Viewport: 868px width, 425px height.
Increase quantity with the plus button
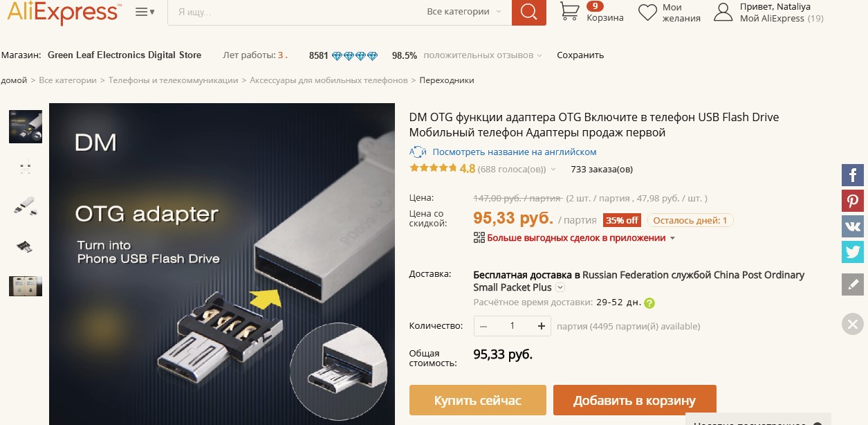tap(542, 326)
